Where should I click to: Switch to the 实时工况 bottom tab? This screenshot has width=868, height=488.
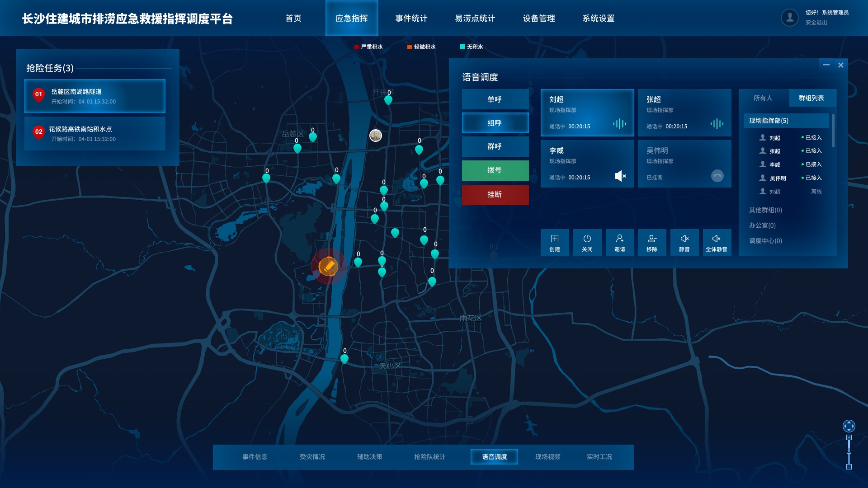click(599, 457)
